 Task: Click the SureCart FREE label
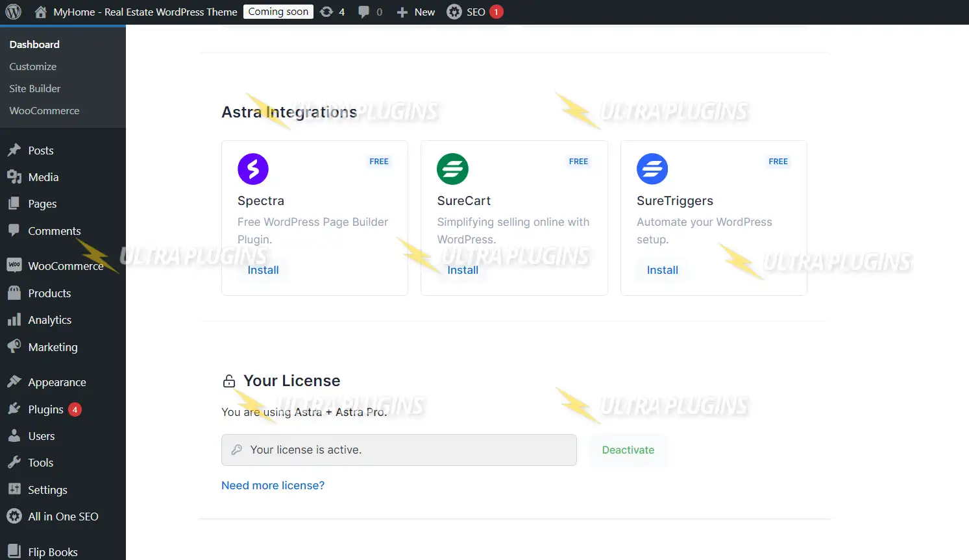578,161
